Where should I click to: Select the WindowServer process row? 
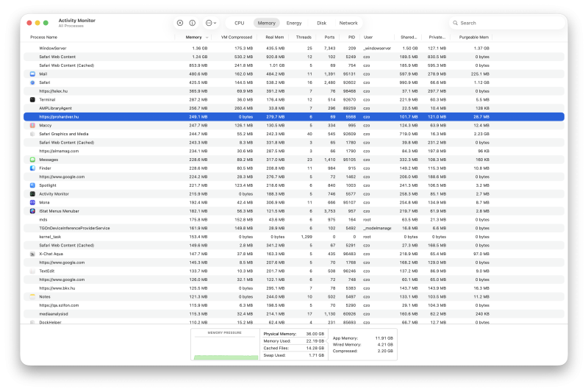(x=294, y=49)
